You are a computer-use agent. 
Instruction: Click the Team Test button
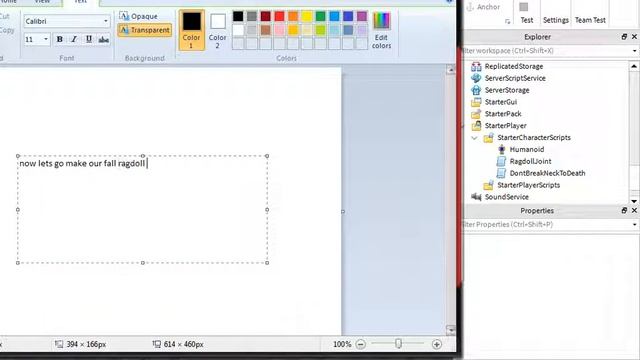point(590,20)
